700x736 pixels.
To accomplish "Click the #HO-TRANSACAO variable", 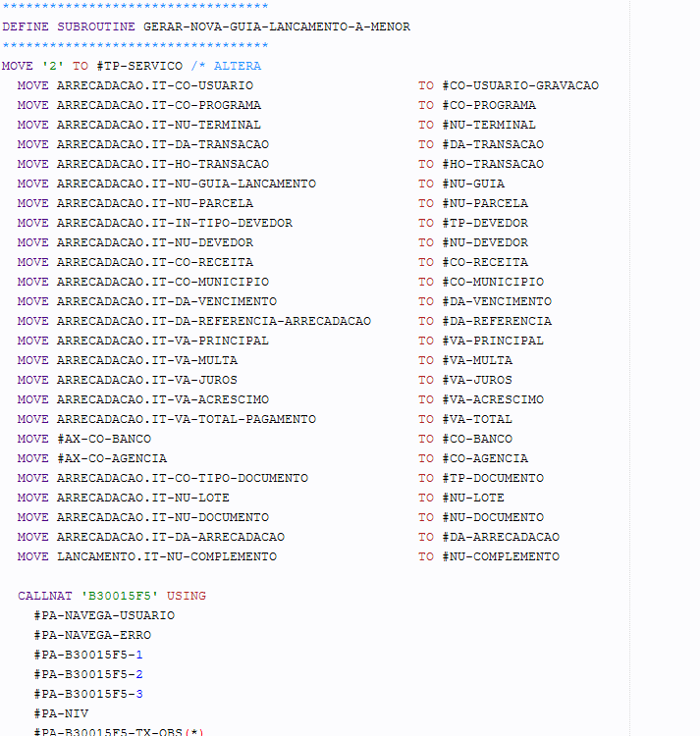I will point(492,164).
